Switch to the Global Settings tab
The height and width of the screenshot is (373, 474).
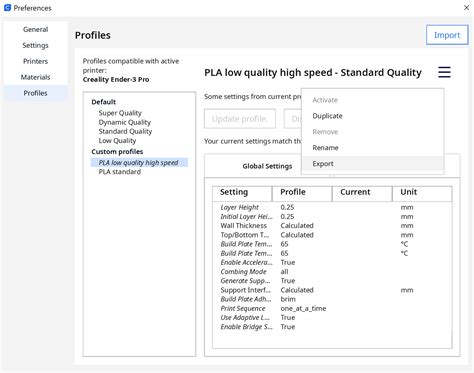(x=267, y=166)
